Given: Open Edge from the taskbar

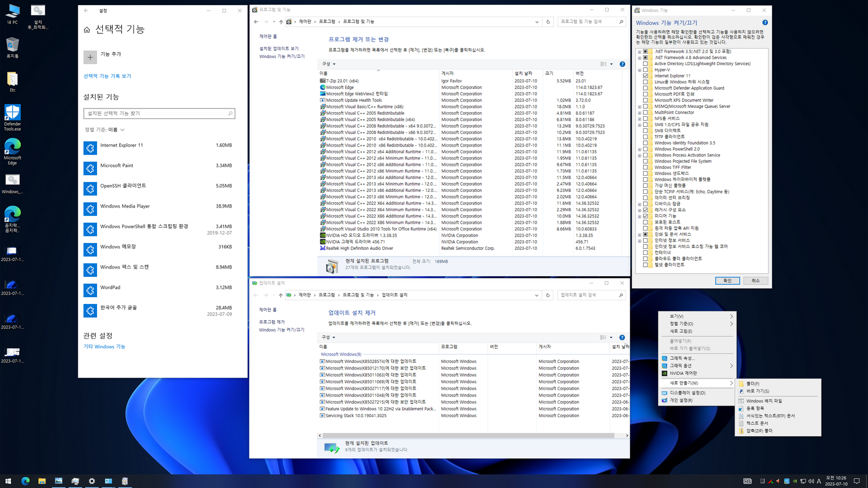Looking at the screenshot, I should (25, 481).
